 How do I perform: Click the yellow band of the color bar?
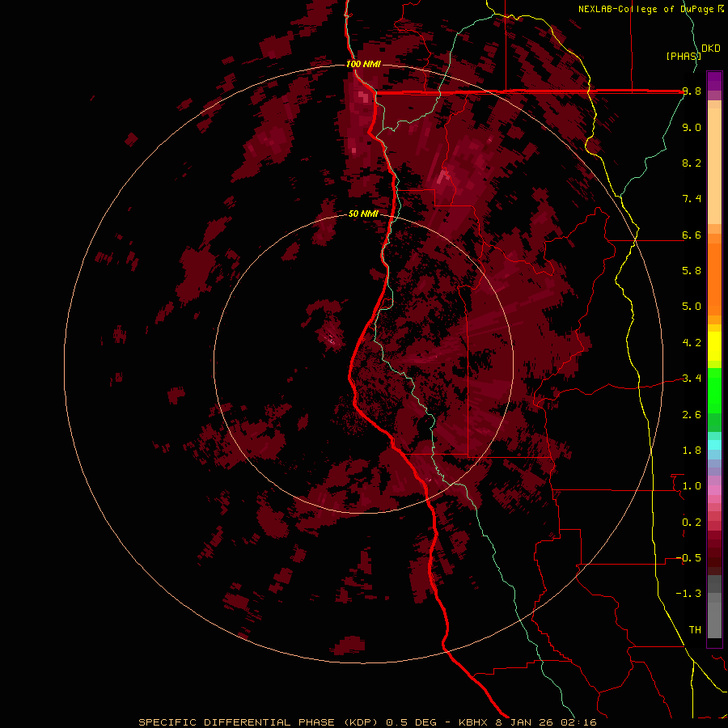(714, 346)
